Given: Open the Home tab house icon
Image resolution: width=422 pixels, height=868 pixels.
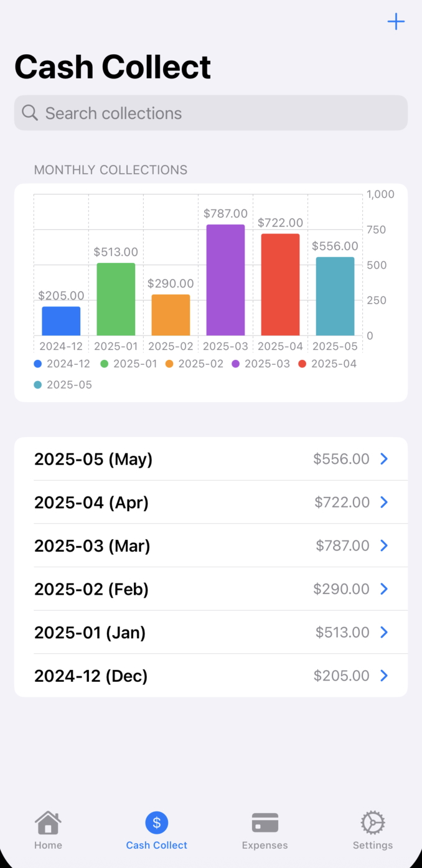Looking at the screenshot, I should point(48,823).
